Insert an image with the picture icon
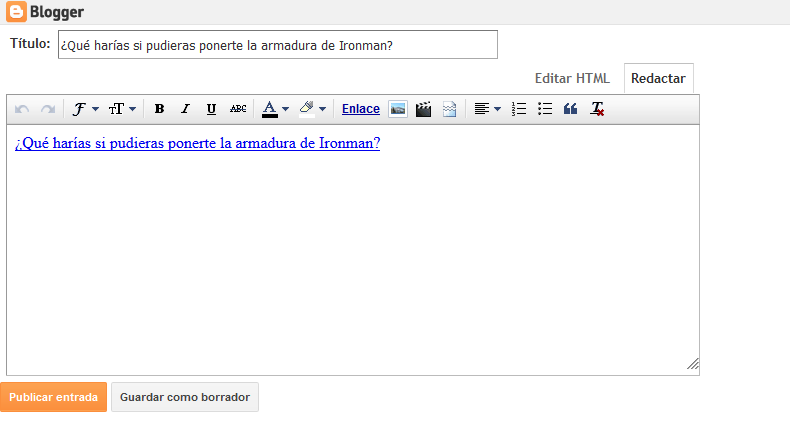Viewport: 790px width, 432px height. (398, 109)
